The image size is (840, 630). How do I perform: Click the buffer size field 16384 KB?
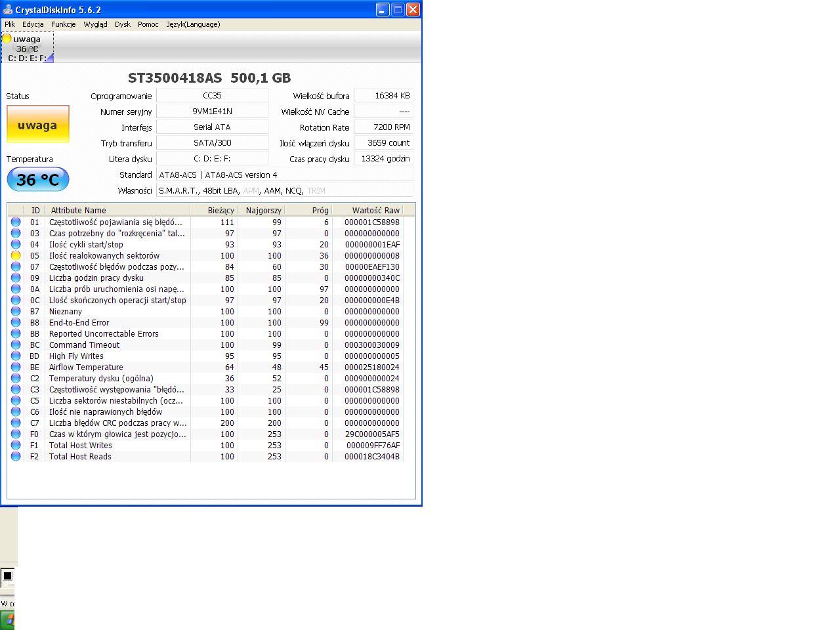(x=384, y=95)
